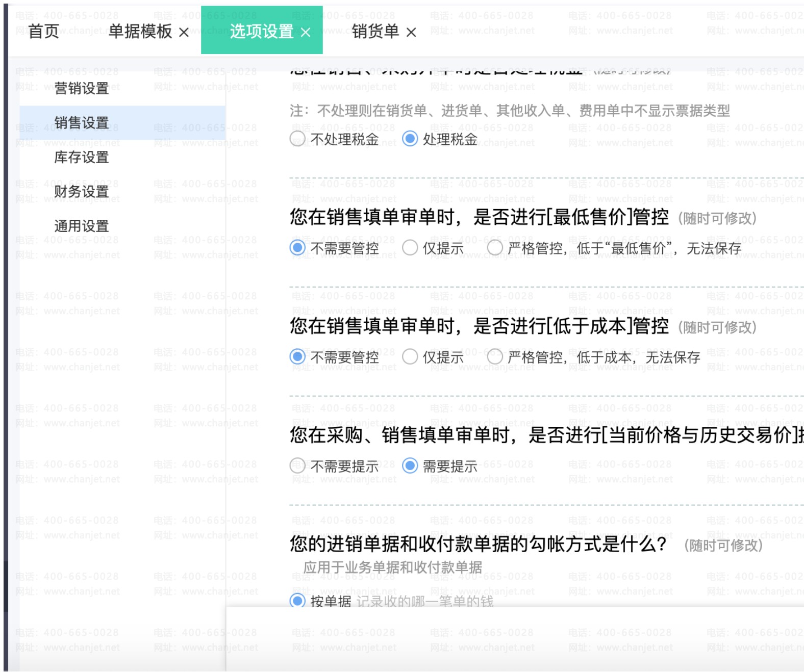The image size is (804, 672).
Task: Choose 严格管控，低于成本无法保存 option
Action: point(495,357)
